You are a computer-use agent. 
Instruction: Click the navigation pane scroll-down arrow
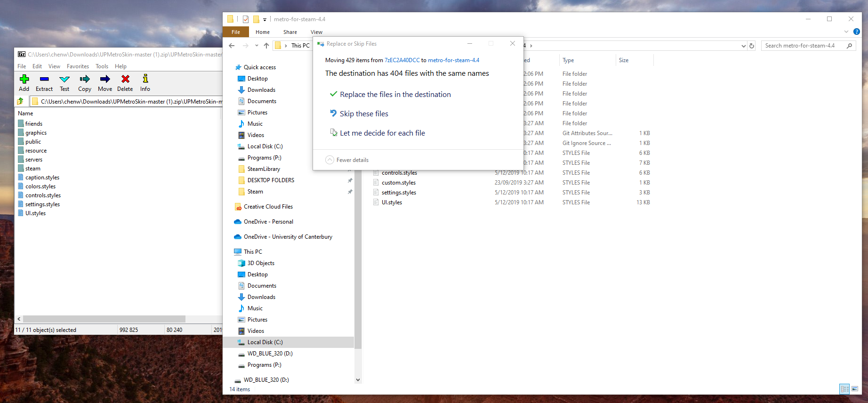click(x=358, y=380)
